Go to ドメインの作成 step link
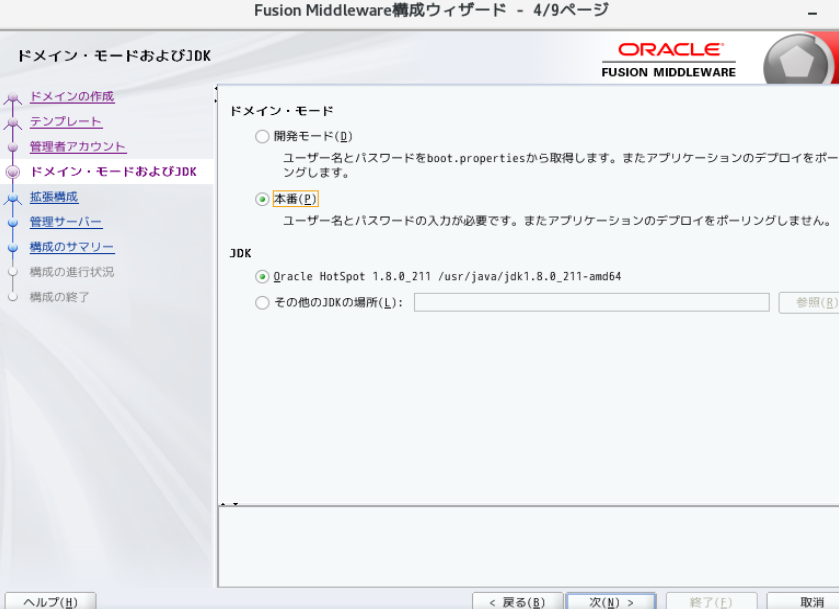This screenshot has height=609, width=839. click(x=72, y=97)
